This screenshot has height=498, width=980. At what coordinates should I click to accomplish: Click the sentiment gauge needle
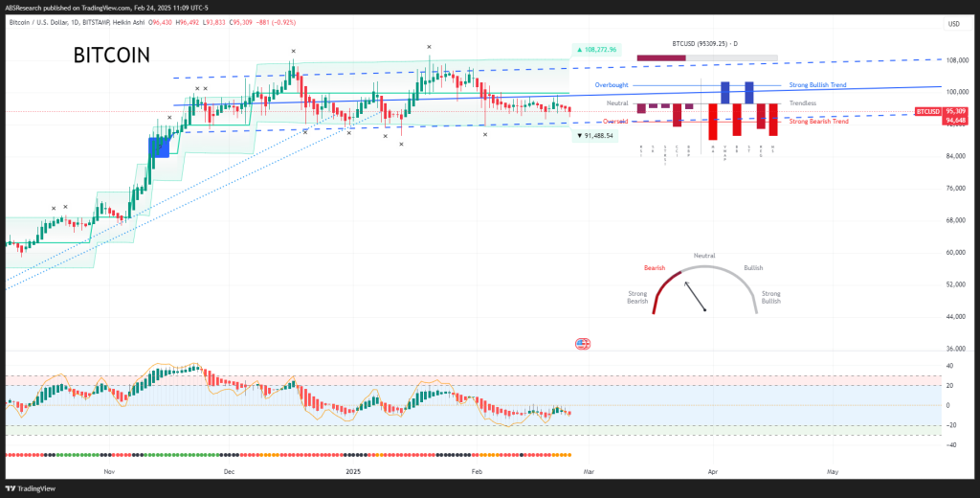click(695, 296)
